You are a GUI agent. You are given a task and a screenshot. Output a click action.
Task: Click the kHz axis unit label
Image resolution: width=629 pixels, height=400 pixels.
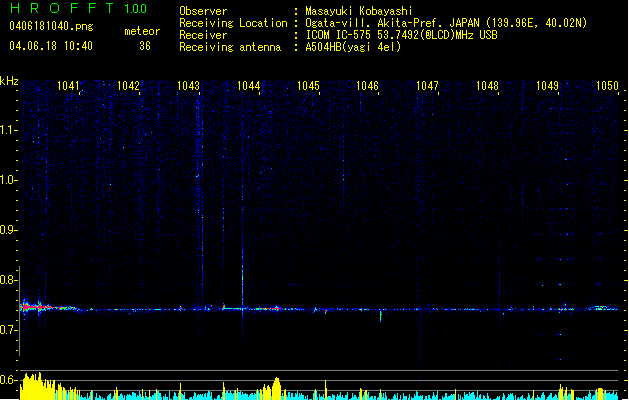[x=9, y=81]
